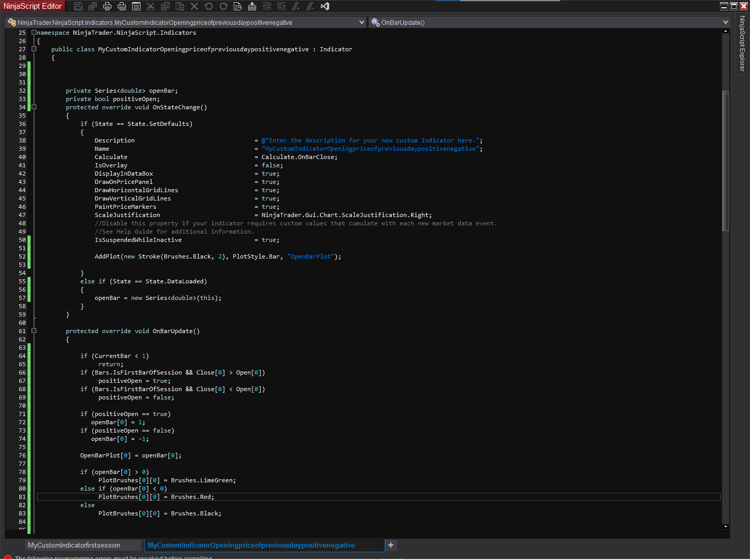
Task: Collapse the namespace block at line 25
Action: coord(34,33)
